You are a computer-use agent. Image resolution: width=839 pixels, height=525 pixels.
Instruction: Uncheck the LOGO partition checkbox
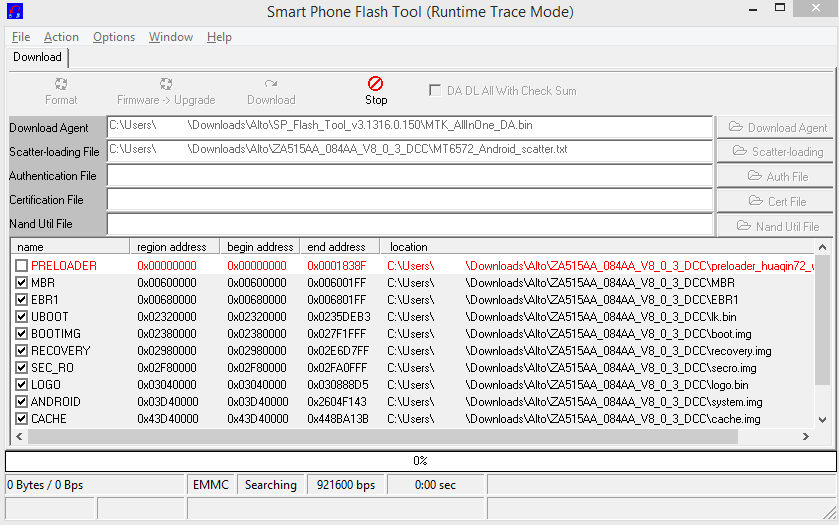pyautogui.click(x=21, y=385)
